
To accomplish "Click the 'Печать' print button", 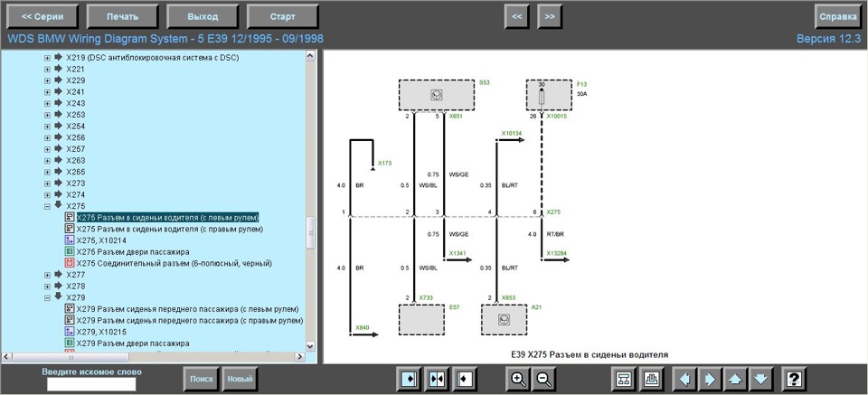I will tap(123, 16).
